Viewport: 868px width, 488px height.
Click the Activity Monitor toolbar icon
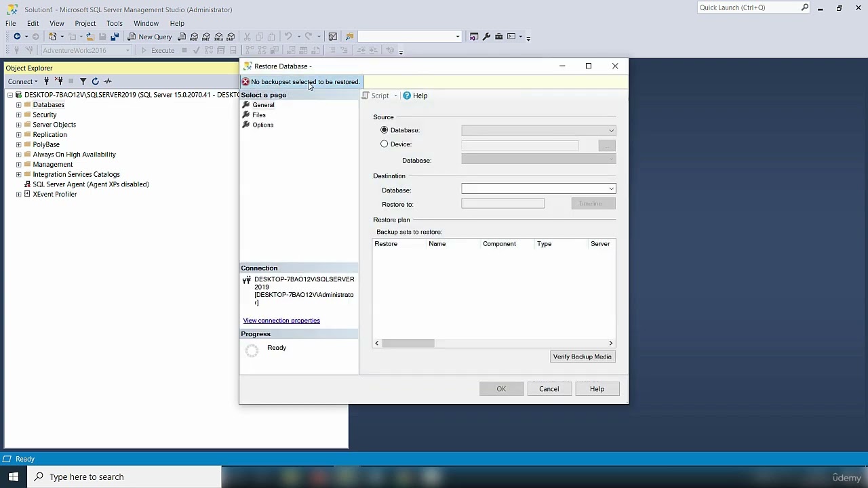click(333, 37)
